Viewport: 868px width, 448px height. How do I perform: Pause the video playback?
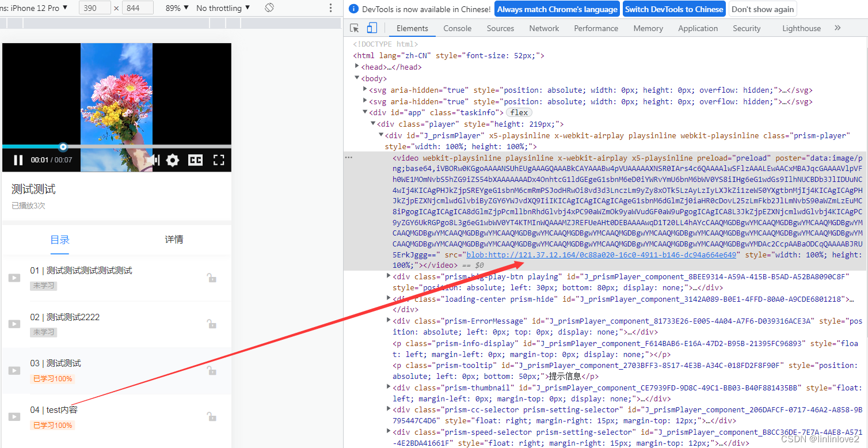[x=18, y=160]
